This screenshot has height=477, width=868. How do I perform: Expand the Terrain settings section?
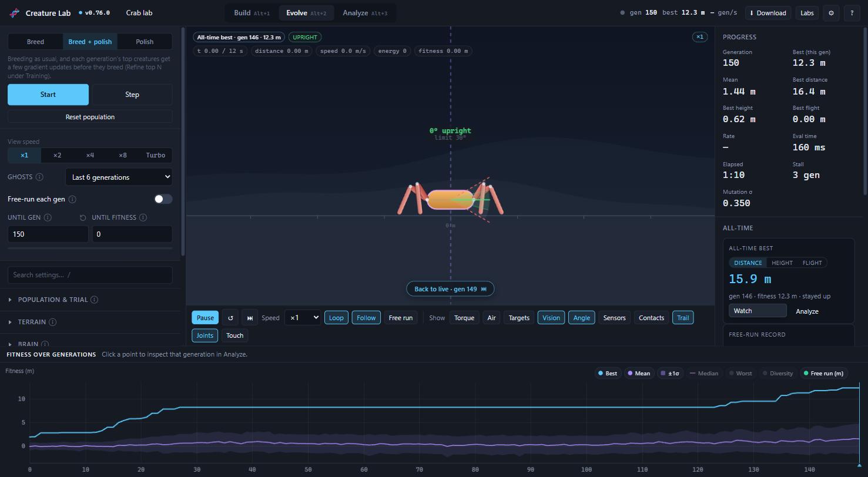pyautogui.click(x=90, y=322)
